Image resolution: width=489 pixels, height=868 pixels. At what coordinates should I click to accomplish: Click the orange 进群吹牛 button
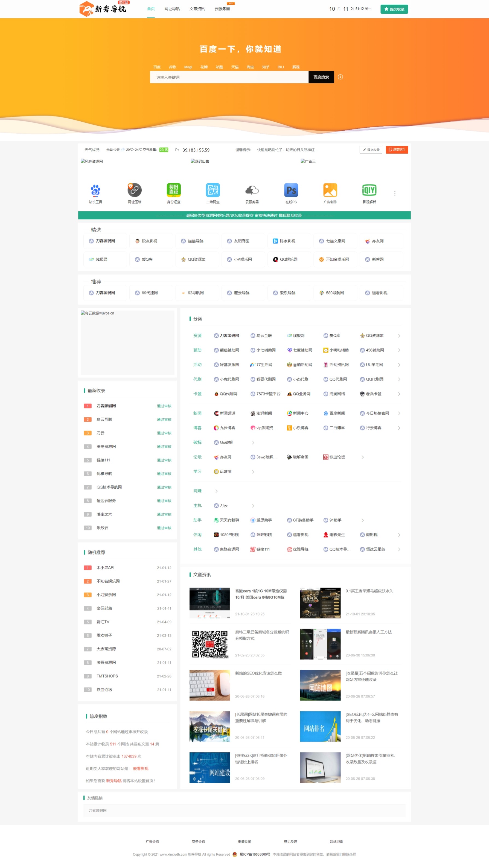397,149
